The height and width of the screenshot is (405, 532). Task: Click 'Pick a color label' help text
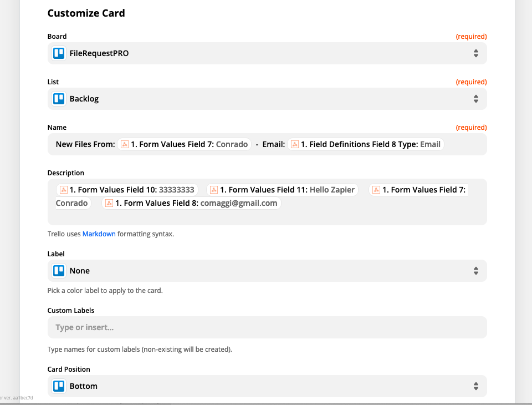(x=105, y=291)
